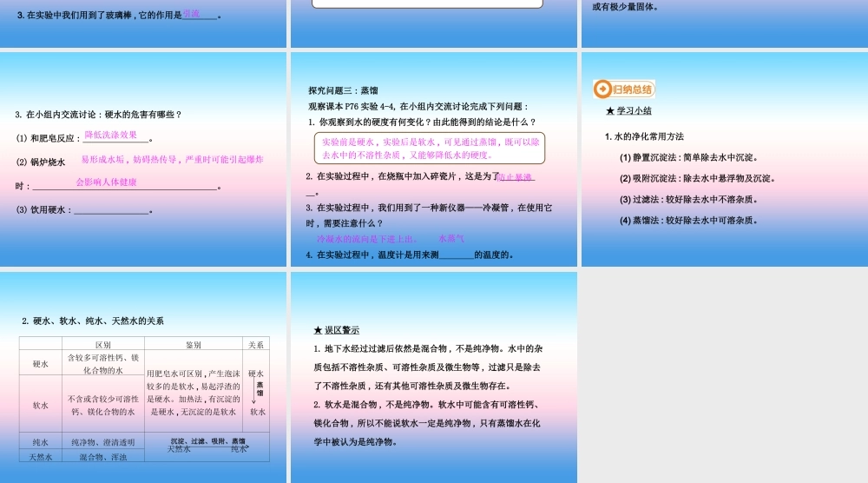Click the table header 区别

(x=103, y=345)
